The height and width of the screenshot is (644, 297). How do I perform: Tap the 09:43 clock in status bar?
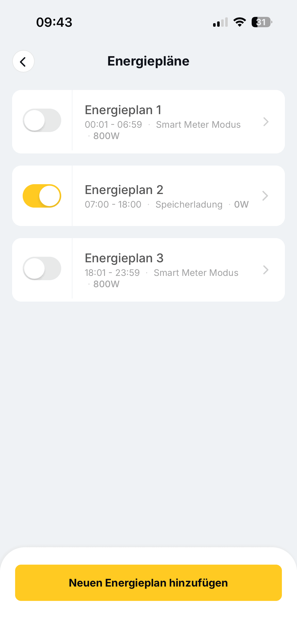(x=54, y=22)
